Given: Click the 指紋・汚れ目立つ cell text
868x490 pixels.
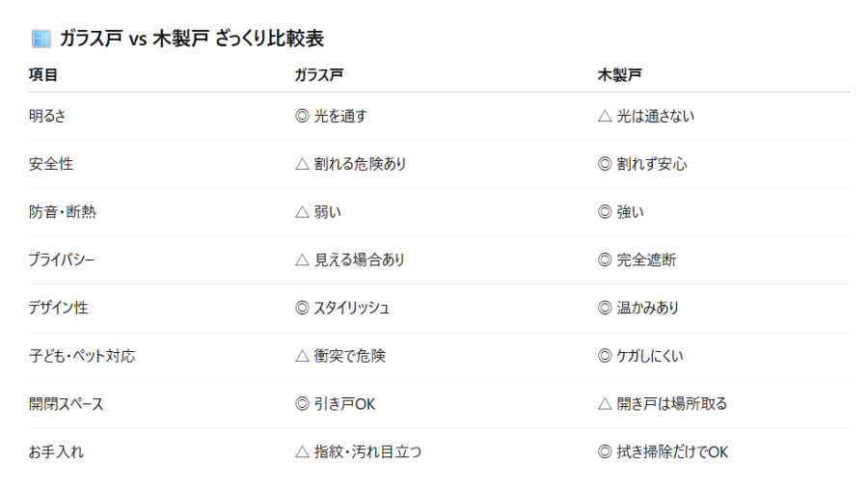Looking at the screenshot, I should [367, 451].
